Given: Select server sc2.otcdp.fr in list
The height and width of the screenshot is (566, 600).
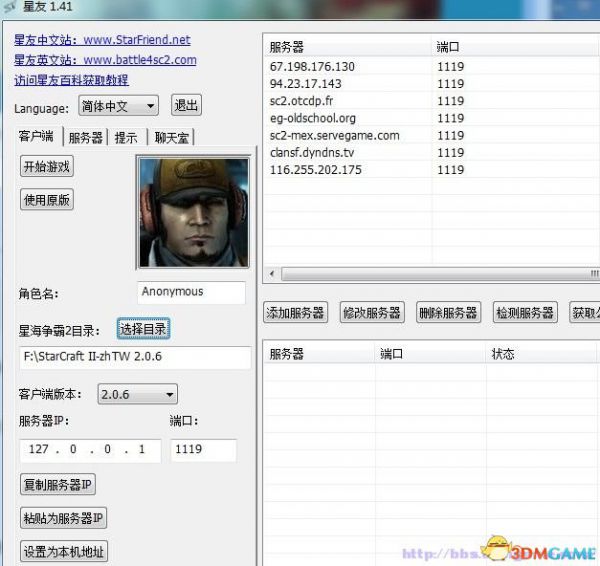Looking at the screenshot, I should click(x=307, y=101).
